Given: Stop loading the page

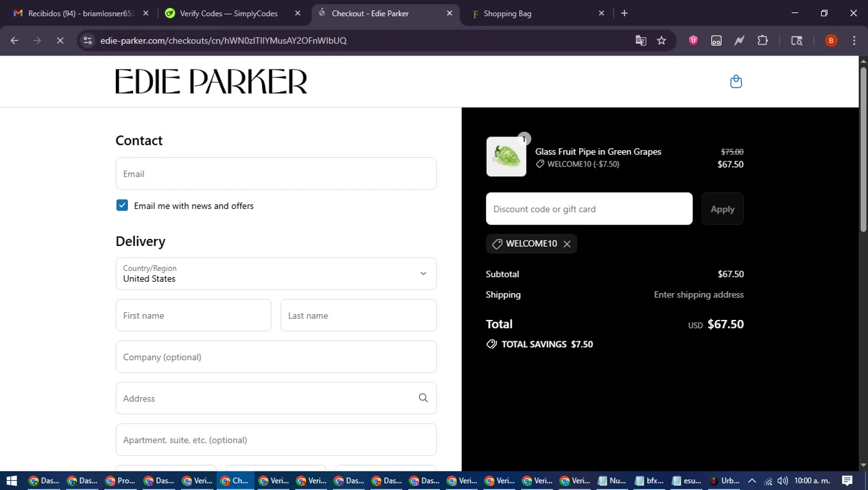Looking at the screenshot, I should 60,40.
